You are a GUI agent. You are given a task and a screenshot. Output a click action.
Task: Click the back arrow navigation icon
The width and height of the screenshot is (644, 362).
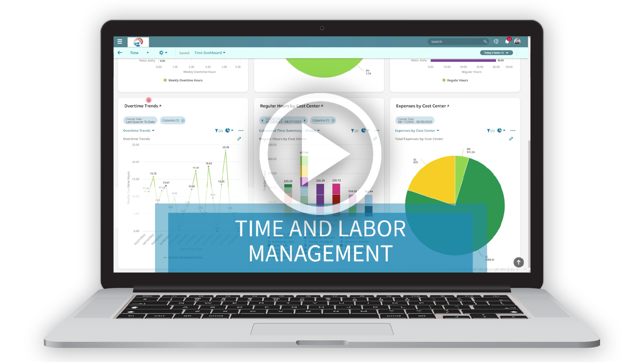click(x=121, y=53)
